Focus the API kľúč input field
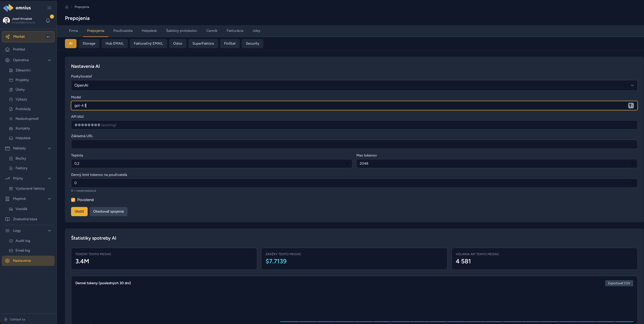Screen dimensions: 644x324 tap(354, 125)
